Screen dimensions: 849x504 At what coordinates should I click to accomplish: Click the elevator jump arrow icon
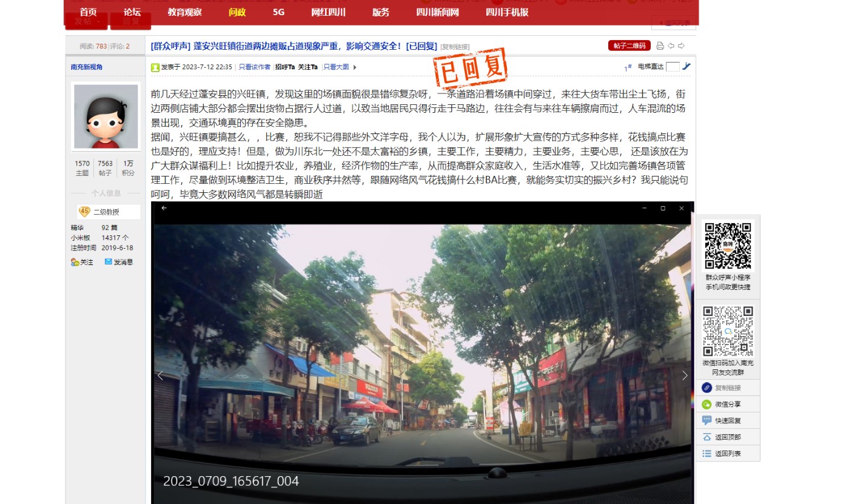click(686, 67)
